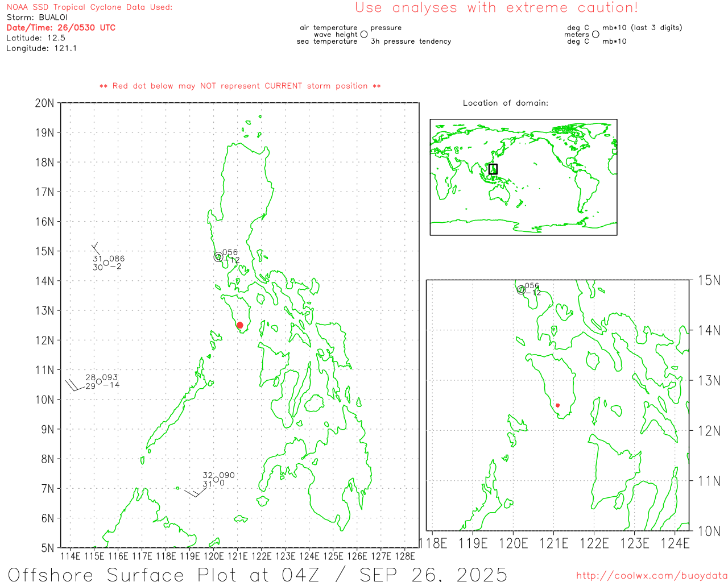Click the buoy circle beside pressure 086
Viewport: 728px width, 582px height.
pyautogui.click(x=106, y=263)
